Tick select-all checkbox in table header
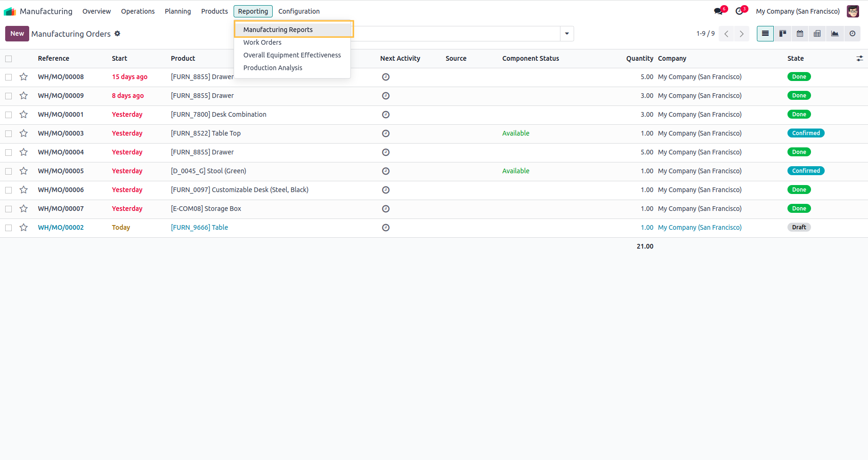 pos(8,59)
